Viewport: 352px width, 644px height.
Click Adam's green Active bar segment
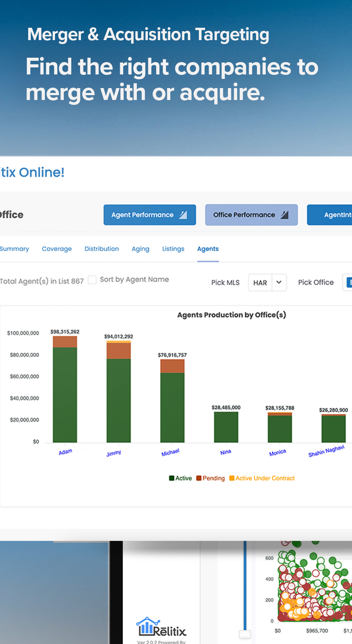click(65, 394)
